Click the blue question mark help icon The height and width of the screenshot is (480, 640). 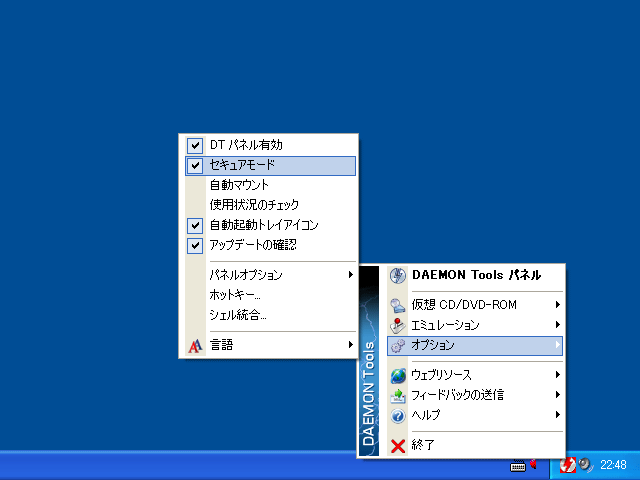pyautogui.click(x=398, y=416)
